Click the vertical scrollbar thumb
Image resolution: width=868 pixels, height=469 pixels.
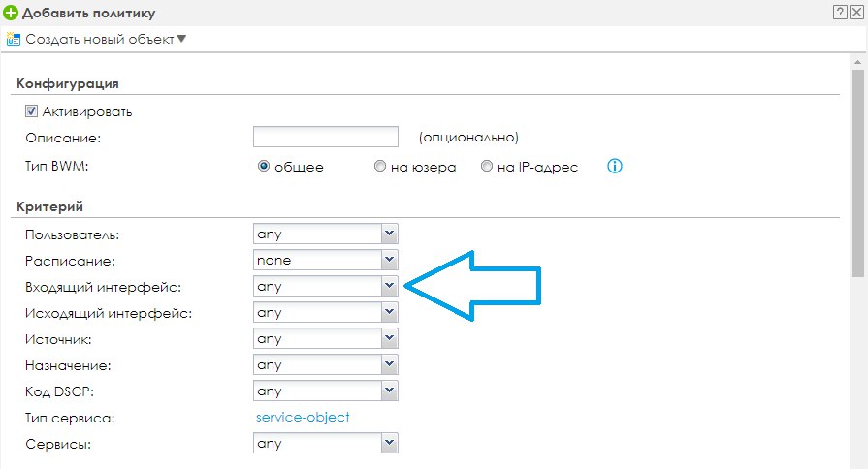[x=857, y=172]
